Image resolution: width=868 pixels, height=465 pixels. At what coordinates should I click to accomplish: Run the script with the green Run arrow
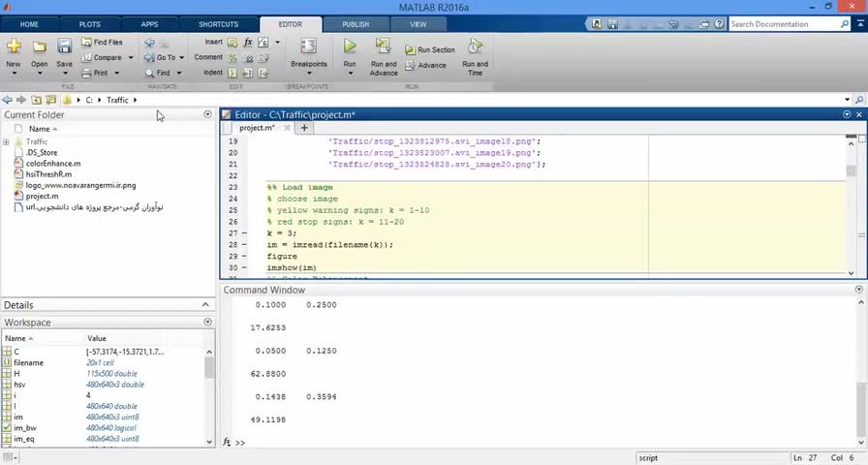[x=350, y=46]
